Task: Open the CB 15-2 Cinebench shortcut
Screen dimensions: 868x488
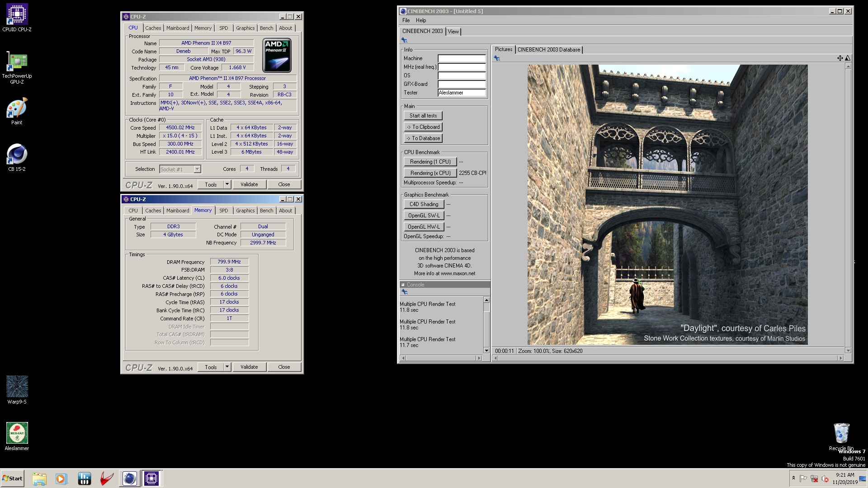Action: 17,158
